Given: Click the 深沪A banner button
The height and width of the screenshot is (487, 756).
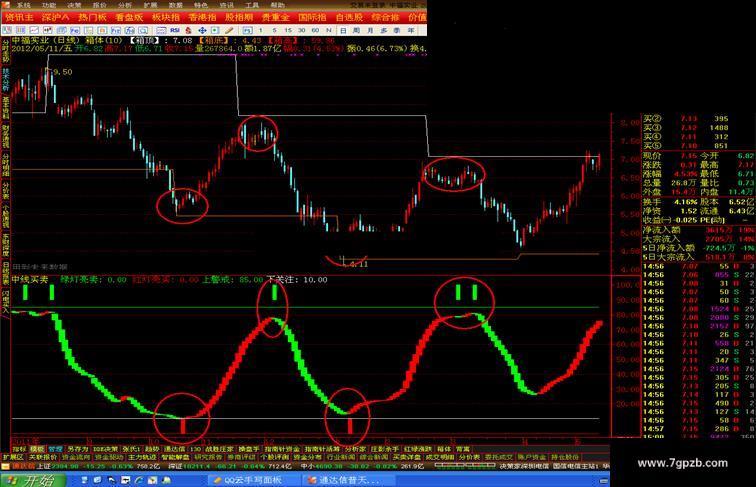Looking at the screenshot, I should point(55,17).
